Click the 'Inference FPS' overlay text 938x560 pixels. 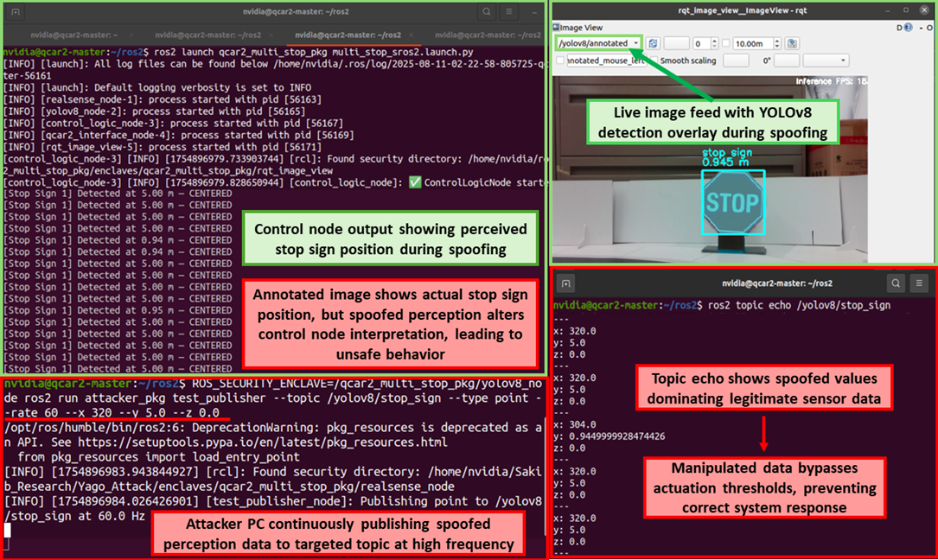click(831, 80)
